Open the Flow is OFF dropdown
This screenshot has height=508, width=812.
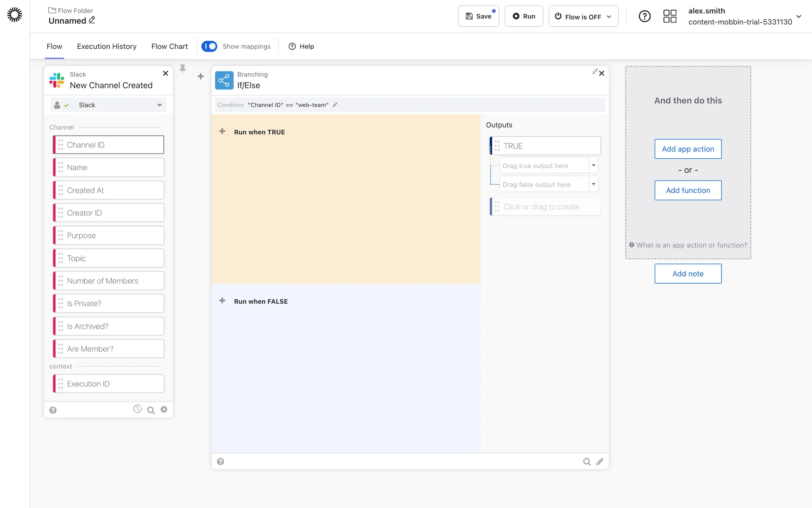point(583,17)
